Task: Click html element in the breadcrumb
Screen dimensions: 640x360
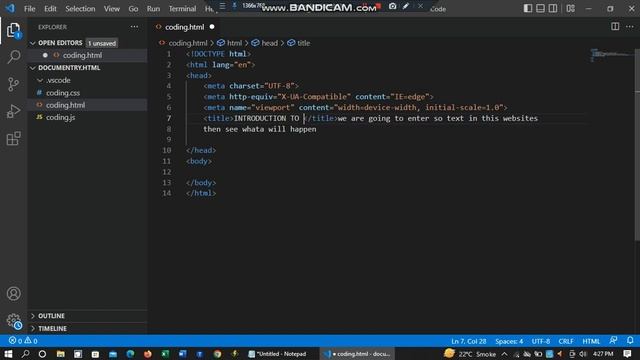Action: click(x=234, y=43)
